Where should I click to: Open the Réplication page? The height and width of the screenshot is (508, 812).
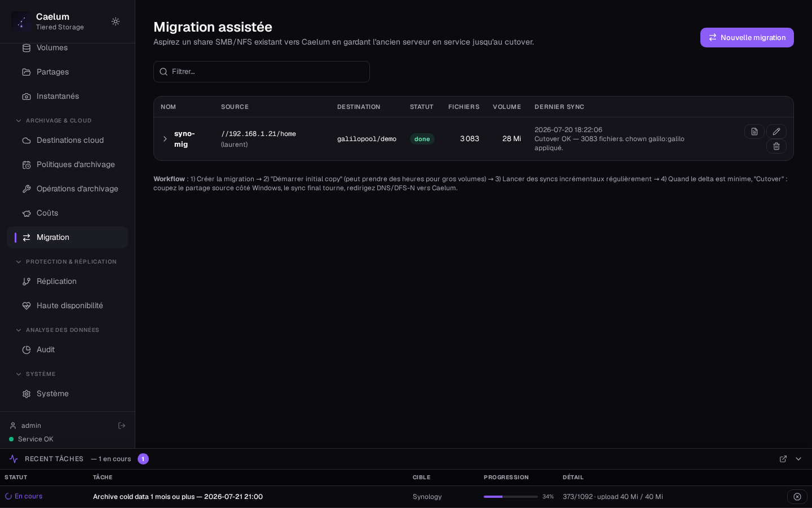pos(67,281)
